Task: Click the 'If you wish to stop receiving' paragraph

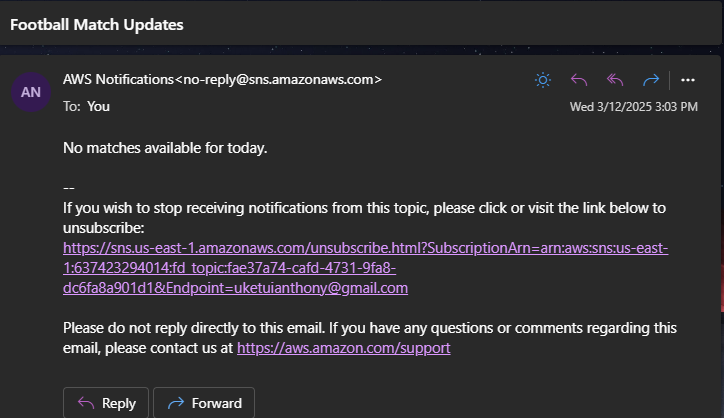Action: click(364, 218)
